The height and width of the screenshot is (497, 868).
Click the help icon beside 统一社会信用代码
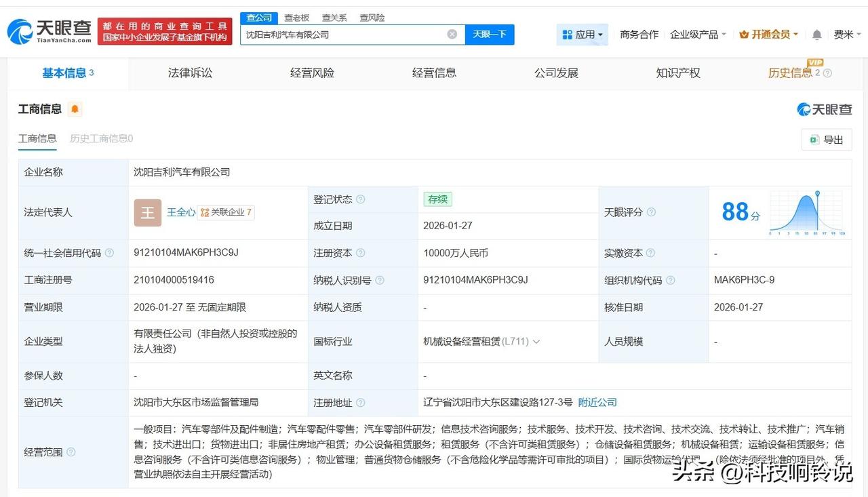pos(111,253)
